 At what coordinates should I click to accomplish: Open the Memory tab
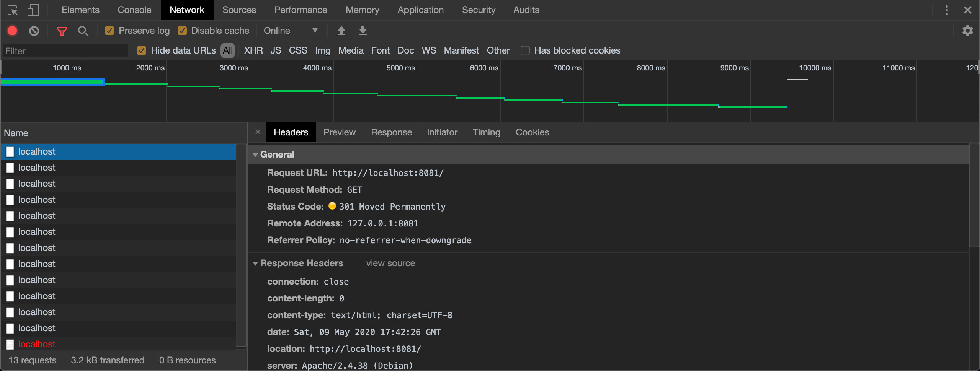pyautogui.click(x=362, y=10)
